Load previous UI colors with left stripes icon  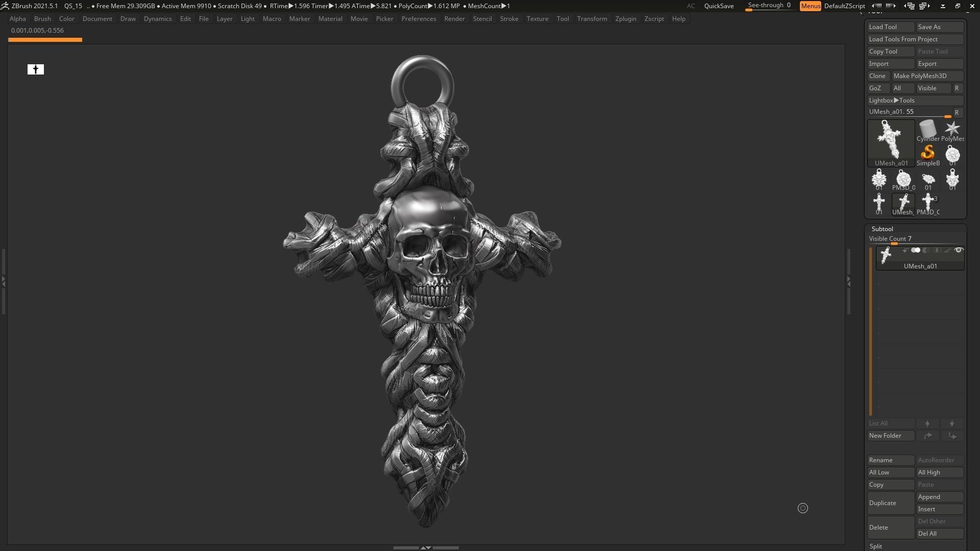[877, 6]
